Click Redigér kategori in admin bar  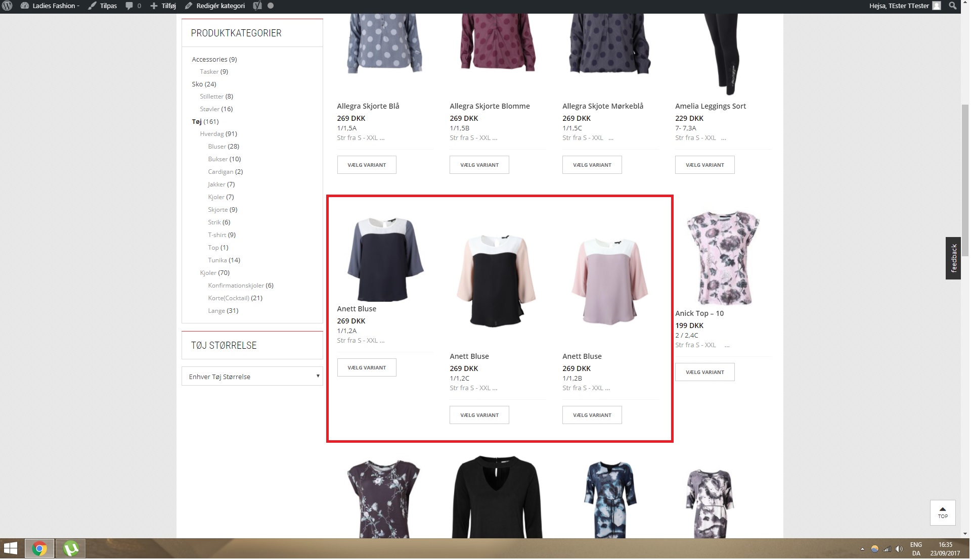(215, 6)
